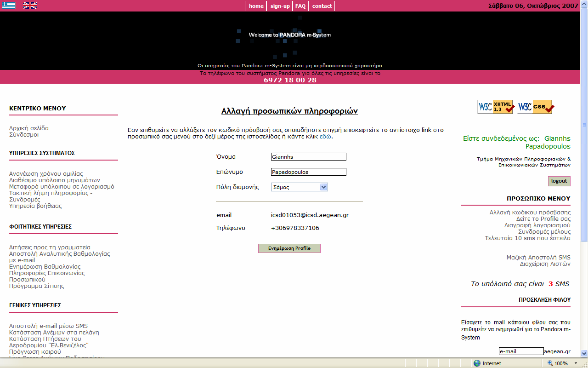Open Αλλαγή κωδικου πρόσβασης link
588x368 pixels.
(530, 213)
